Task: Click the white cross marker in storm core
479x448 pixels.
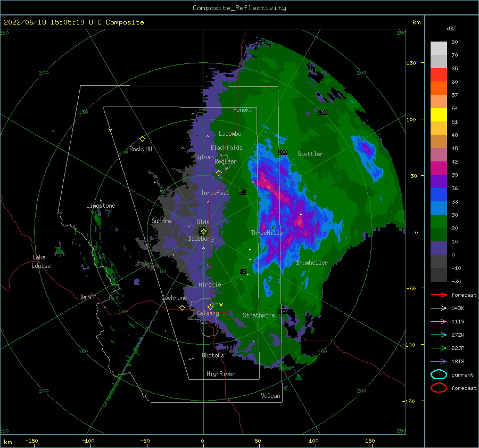Action: click(x=301, y=214)
